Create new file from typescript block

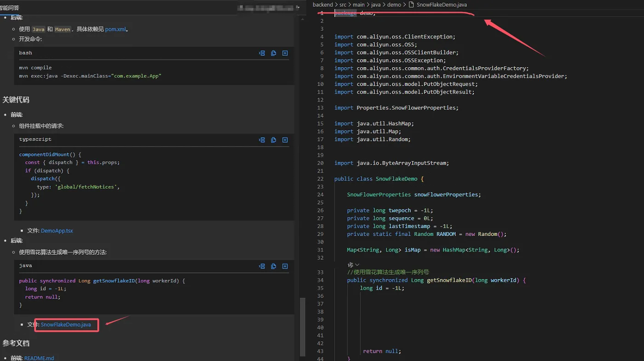pos(285,140)
